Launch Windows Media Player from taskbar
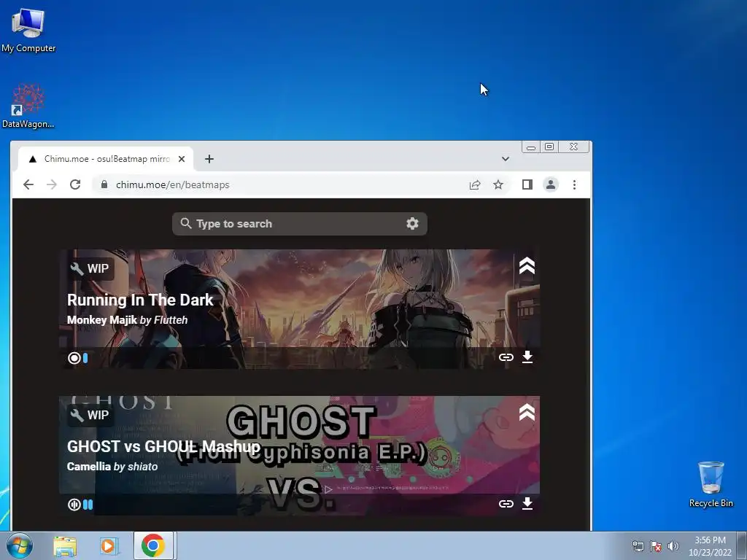Screen dimensions: 747x560 tap(109, 546)
